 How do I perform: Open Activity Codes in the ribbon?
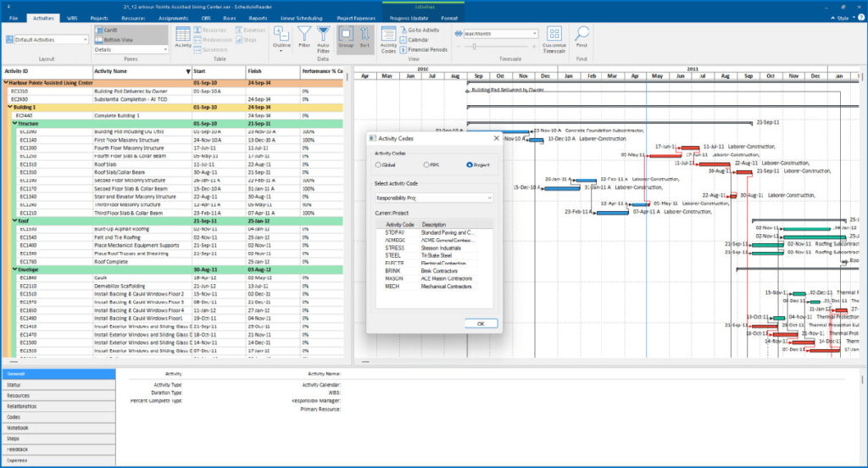tap(388, 40)
